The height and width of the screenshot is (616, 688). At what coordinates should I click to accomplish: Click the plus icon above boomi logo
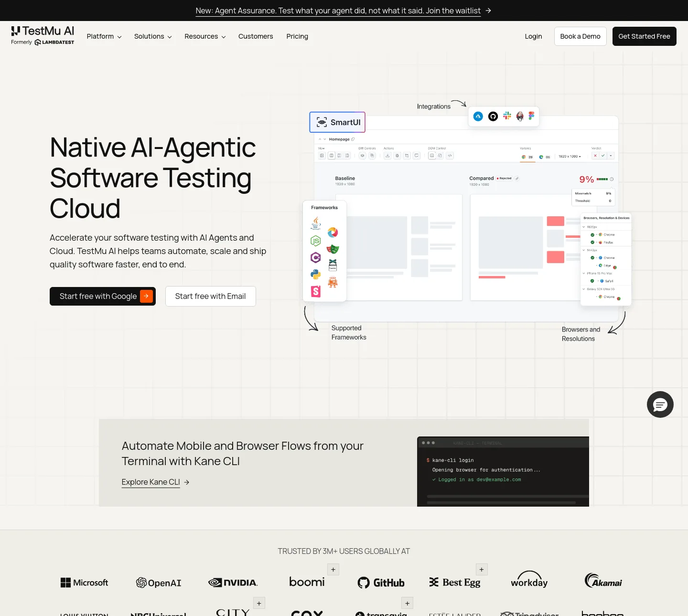coord(333,569)
